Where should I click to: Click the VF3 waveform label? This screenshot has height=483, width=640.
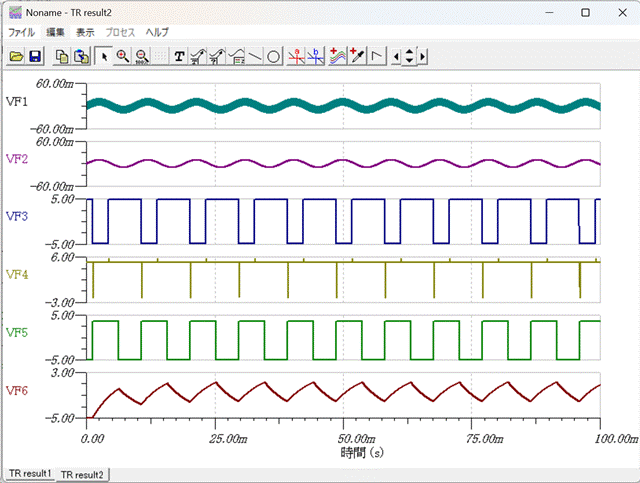click(x=17, y=215)
